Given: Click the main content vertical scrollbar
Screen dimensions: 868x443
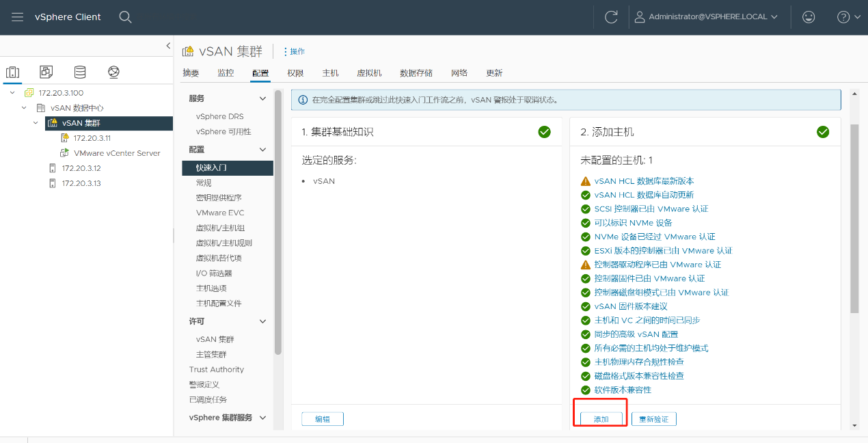Looking at the screenshot, I should pos(854,219).
